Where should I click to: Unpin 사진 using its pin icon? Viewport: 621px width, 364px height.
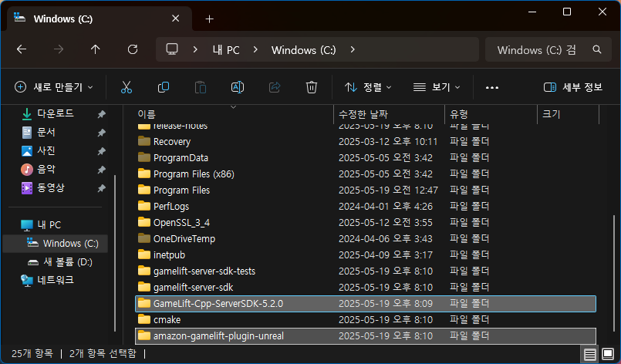102,151
